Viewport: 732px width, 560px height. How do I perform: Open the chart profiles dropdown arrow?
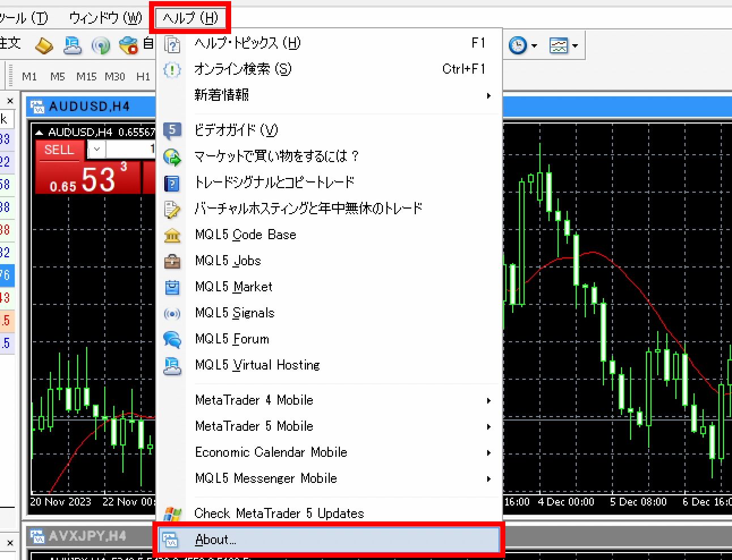click(574, 45)
